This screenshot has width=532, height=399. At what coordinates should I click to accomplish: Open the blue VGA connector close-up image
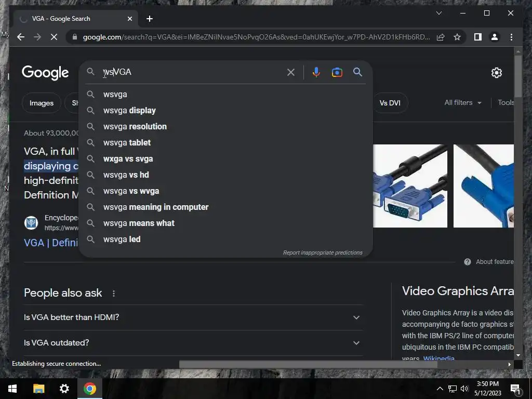coord(484,186)
